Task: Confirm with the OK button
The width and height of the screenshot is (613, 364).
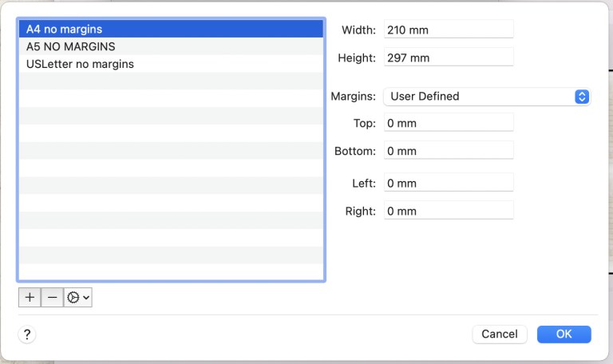Action: (564, 334)
